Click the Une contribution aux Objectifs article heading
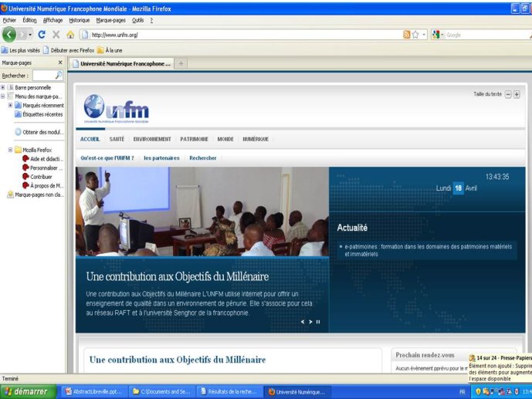The height and width of the screenshot is (399, 532). (x=178, y=360)
